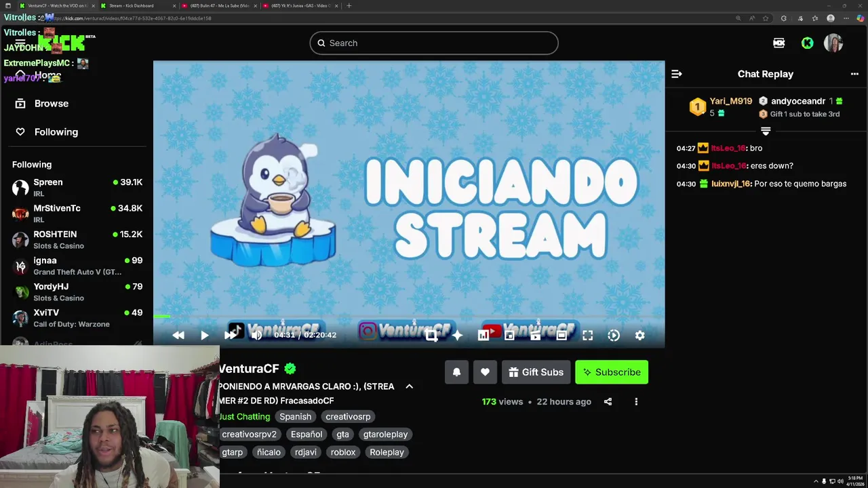Image resolution: width=868 pixels, height=488 pixels.
Task: Click the rdjavi tag
Action: [305, 452]
